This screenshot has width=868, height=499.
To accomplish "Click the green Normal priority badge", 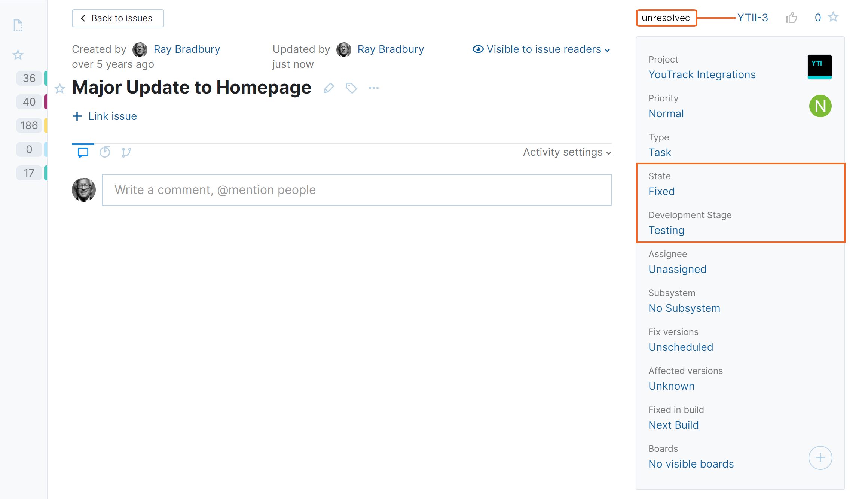I will pos(820,106).
